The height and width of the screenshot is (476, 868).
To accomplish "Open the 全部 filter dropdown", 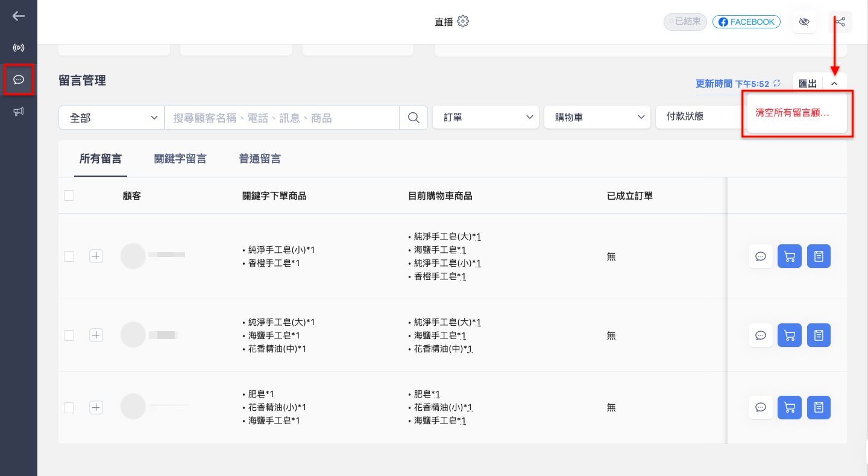I will pyautogui.click(x=112, y=118).
